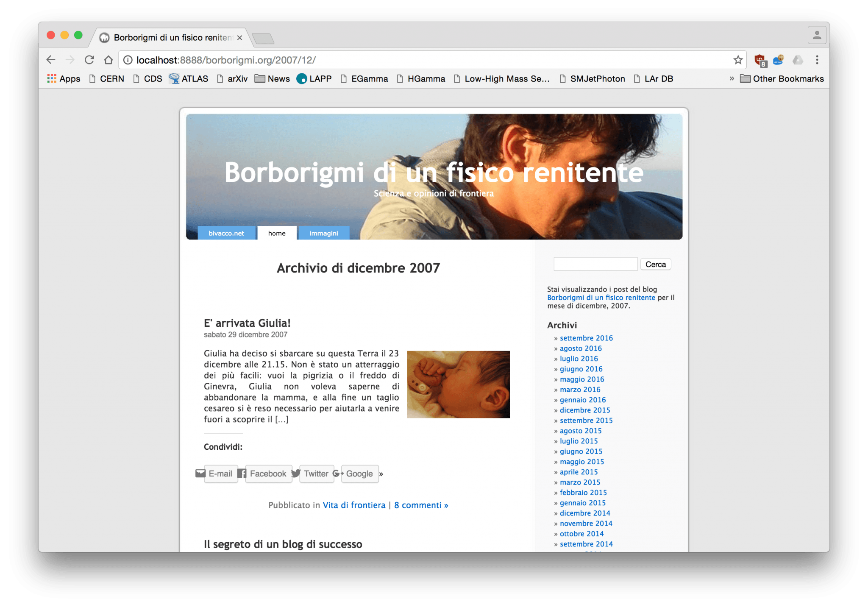868x607 pixels.
Task: Open the baby photo thumbnail
Action: click(x=459, y=384)
